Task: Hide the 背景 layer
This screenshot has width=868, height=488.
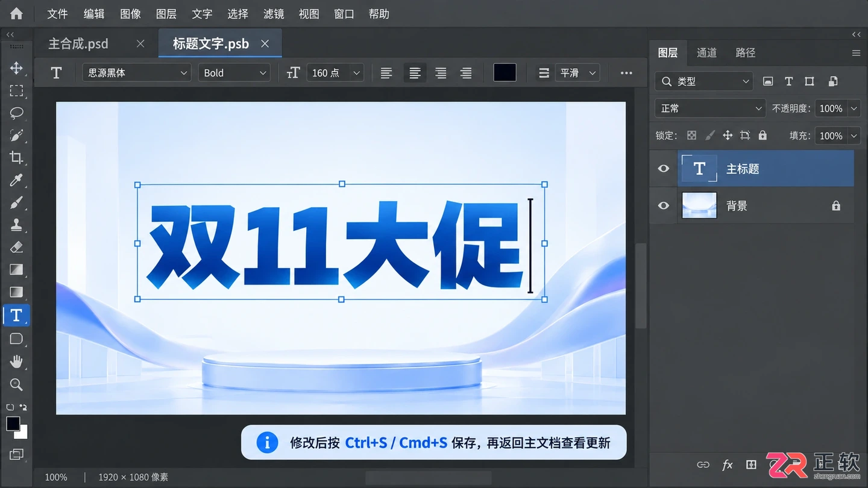Action: pos(664,205)
